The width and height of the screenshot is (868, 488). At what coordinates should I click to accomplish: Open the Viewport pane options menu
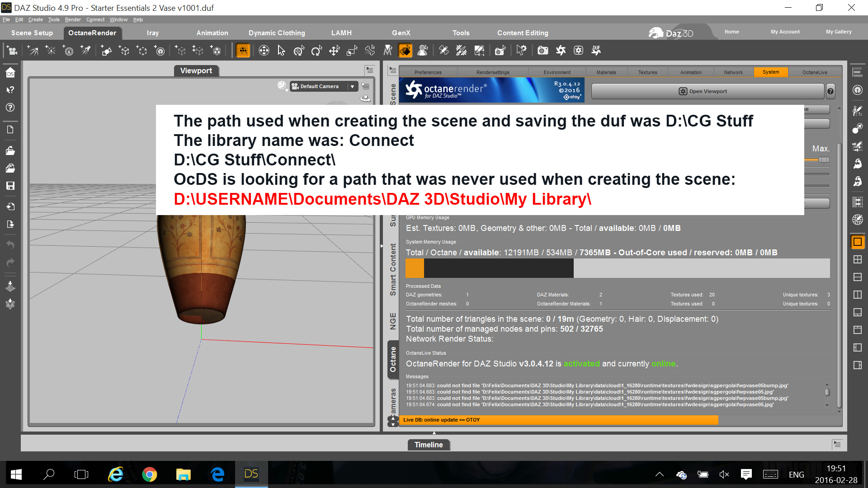[370, 70]
